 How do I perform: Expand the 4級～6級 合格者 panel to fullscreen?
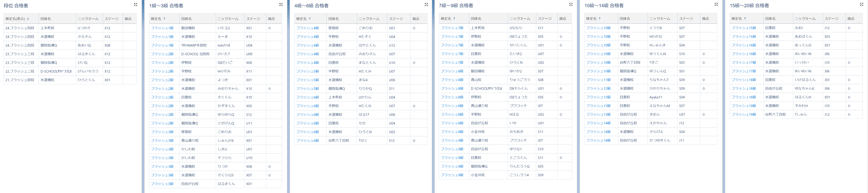pos(426,4)
